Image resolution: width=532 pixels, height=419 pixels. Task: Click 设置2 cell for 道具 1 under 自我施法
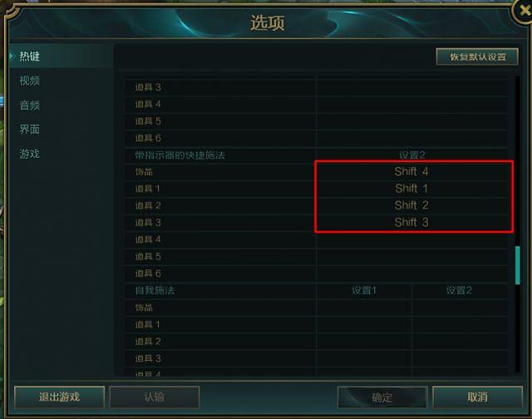pos(460,325)
